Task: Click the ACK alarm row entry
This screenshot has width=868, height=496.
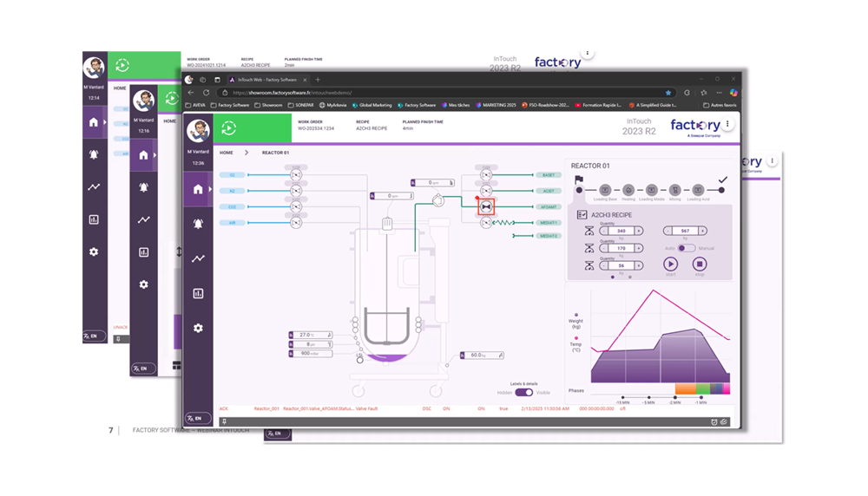Action: [x=224, y=408]
